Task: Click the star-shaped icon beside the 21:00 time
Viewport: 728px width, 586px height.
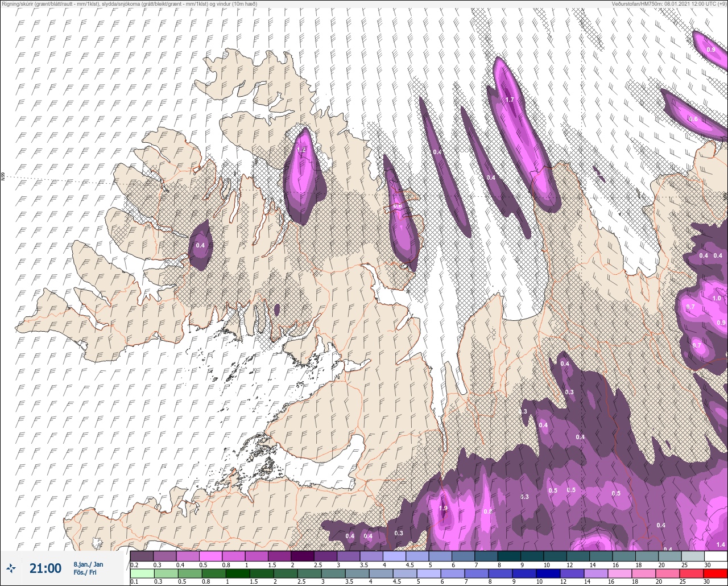Action: 11,568
